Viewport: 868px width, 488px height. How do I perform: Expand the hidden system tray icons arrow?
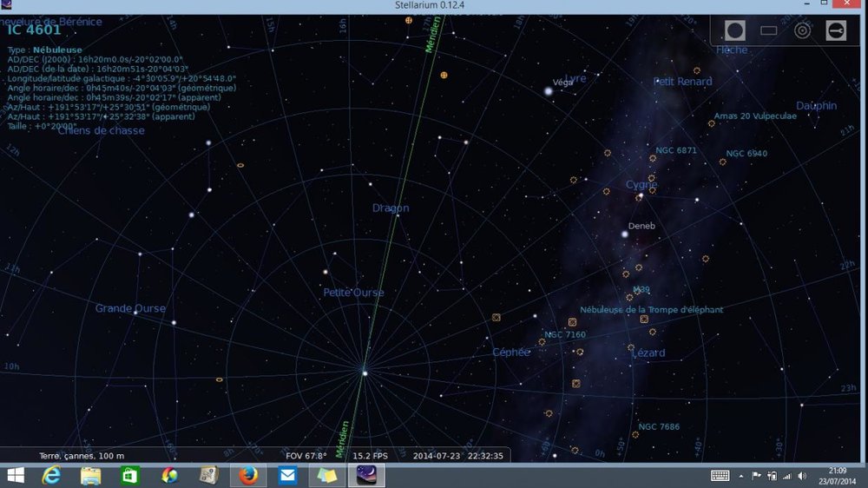tap(741, 476)
